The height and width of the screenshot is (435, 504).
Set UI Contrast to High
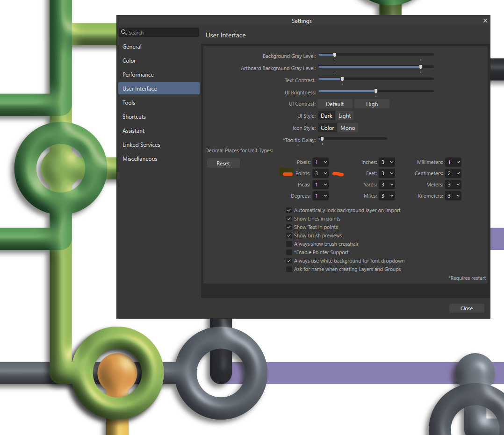click(x=372, y=104)
